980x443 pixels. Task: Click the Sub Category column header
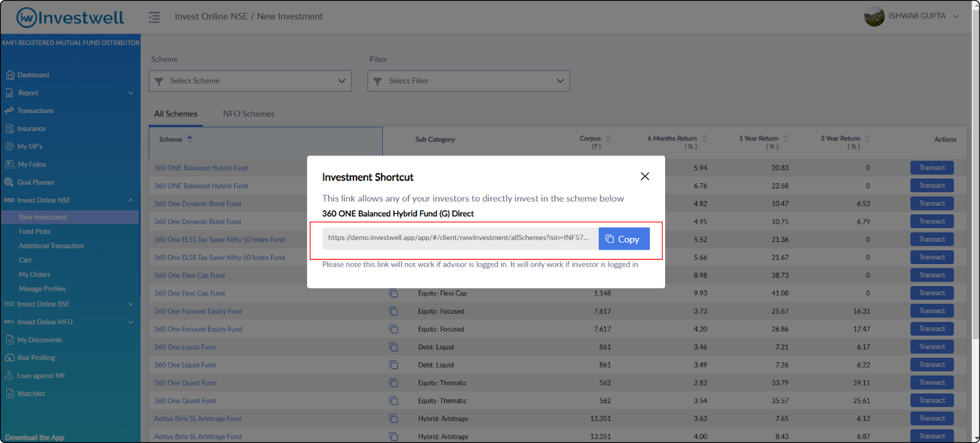click(435, 140)
